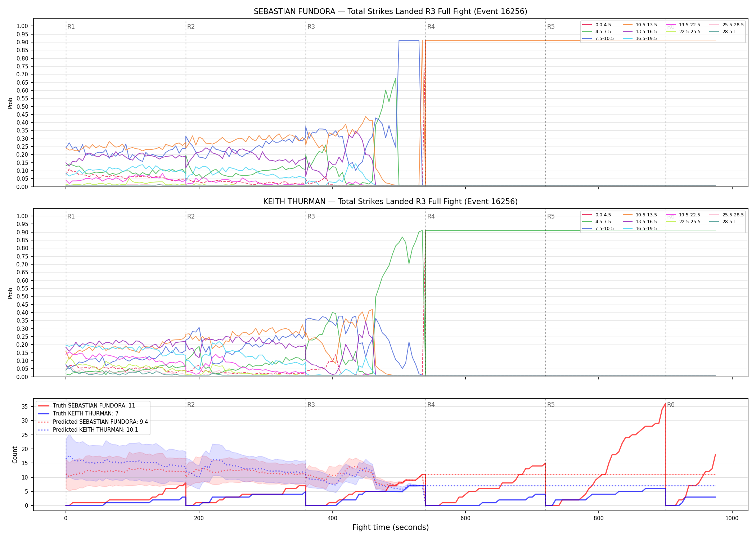Click the R3 round label in Thurman chart

tap(311, 216)
